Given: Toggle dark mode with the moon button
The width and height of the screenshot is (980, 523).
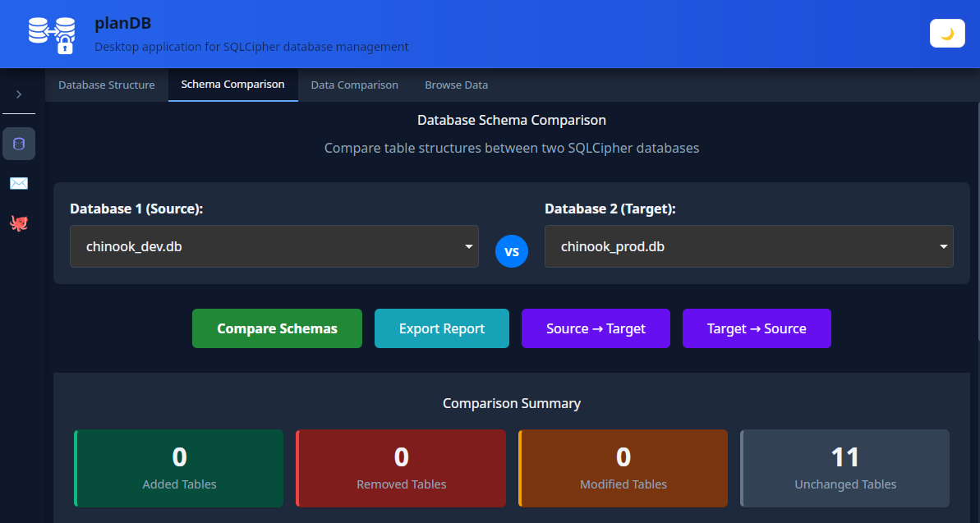Looking at the screenshot, I should (946, 33).
